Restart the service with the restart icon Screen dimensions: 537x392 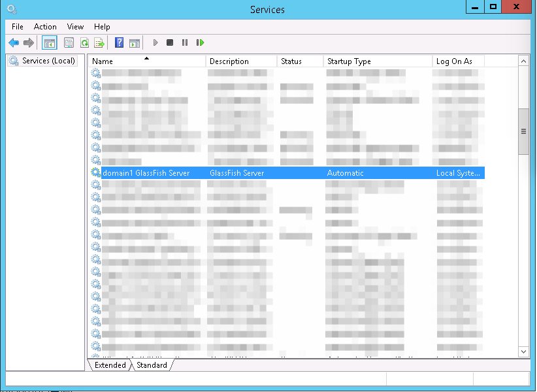(200, 43)
